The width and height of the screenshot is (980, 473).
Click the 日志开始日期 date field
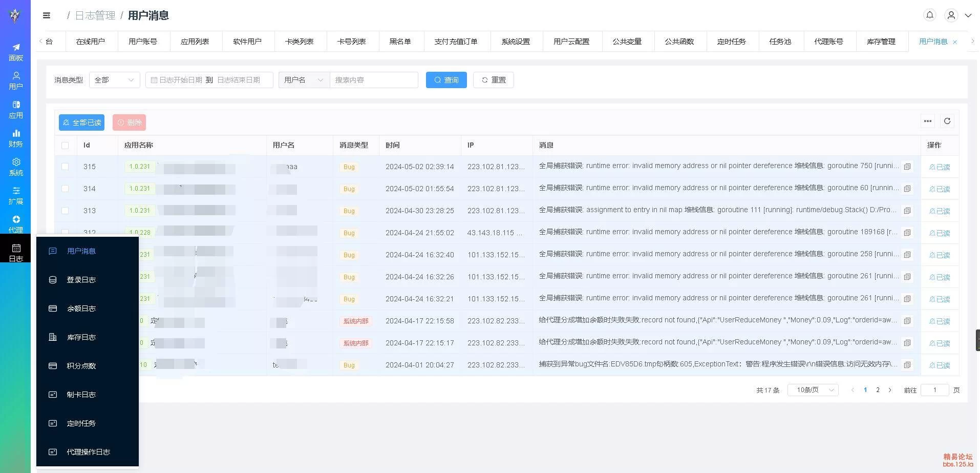click(x=181, y=80)
